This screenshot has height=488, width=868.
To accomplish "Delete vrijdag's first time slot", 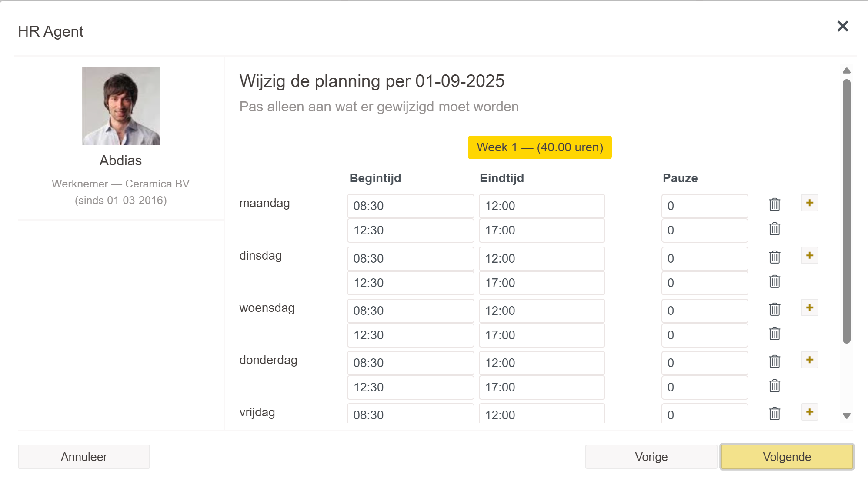I will [x=775, y=414].
